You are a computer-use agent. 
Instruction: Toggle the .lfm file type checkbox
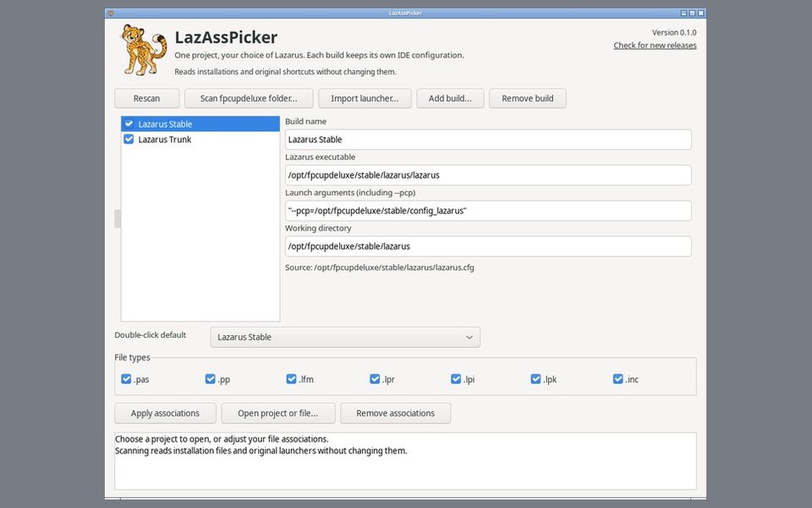coord(291,379)
